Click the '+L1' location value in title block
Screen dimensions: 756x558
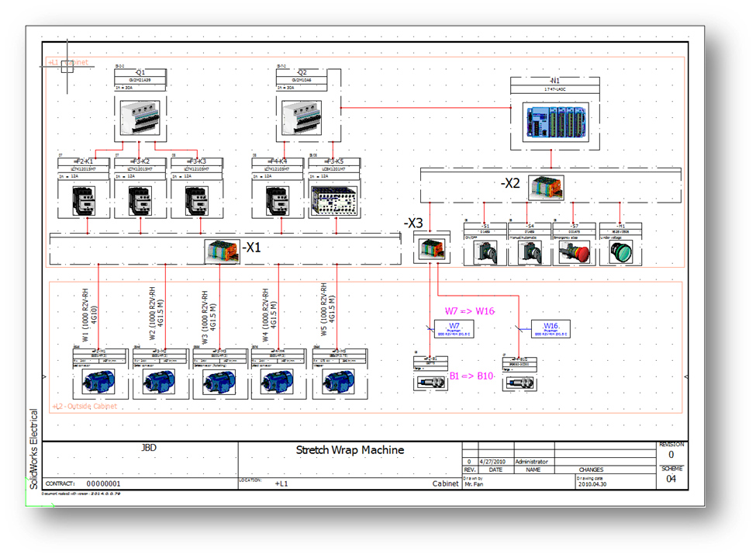[x=281, y=483]
